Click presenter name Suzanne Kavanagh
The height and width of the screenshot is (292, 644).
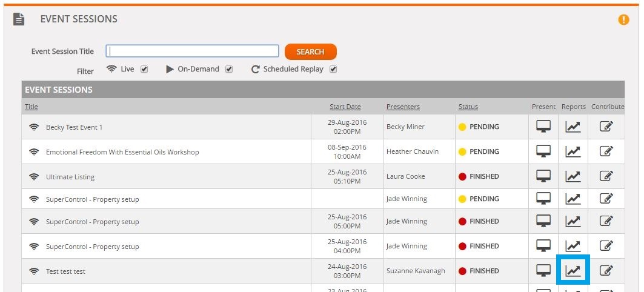pyautogui.click(x=416, y=271)
